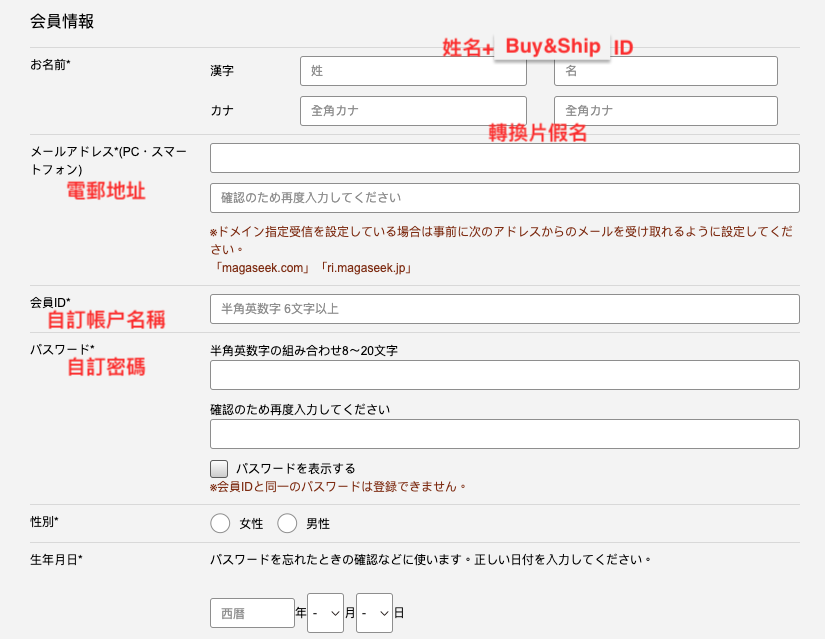Click the email re-entry confirmation field
Screen dimensions: 825x639
[504, 198]
